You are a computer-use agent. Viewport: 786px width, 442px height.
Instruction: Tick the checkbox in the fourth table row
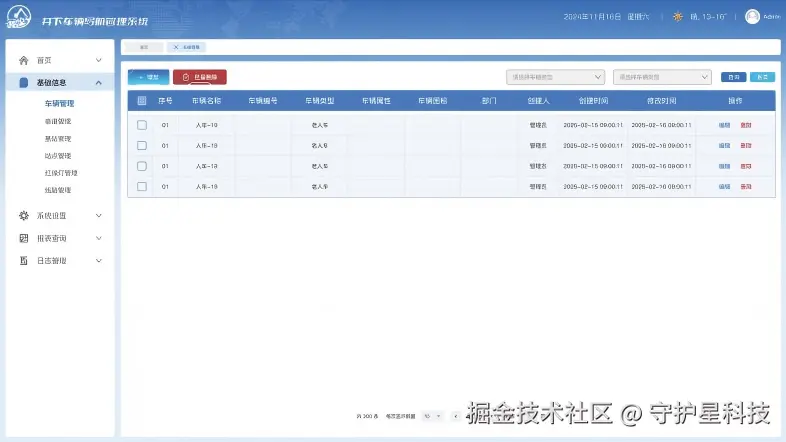coord(142,186)
